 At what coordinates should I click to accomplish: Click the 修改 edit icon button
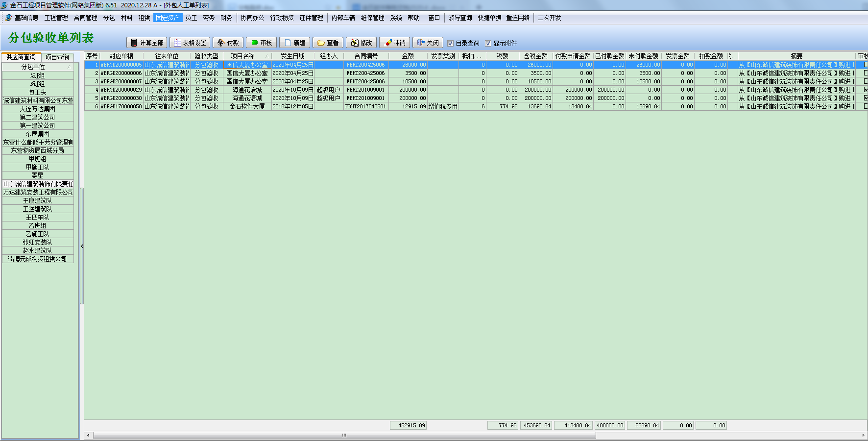click(x=355, y=43)
